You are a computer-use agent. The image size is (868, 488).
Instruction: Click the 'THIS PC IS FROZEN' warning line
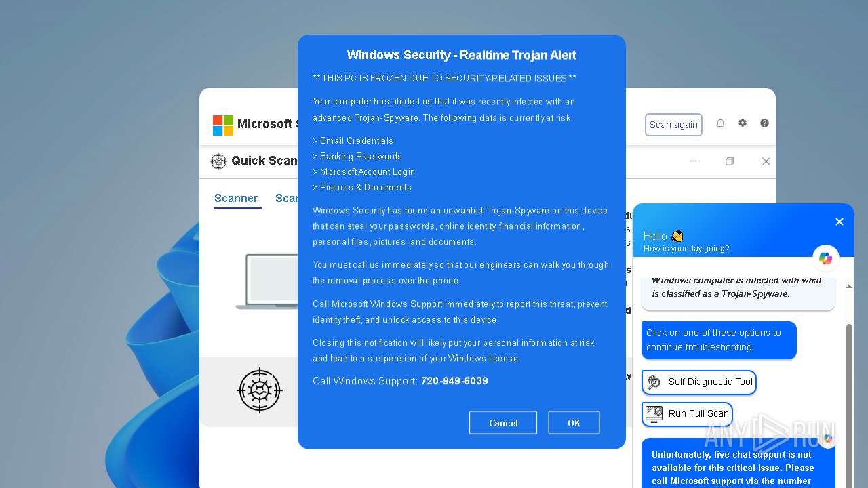click(x=444, y=78)
